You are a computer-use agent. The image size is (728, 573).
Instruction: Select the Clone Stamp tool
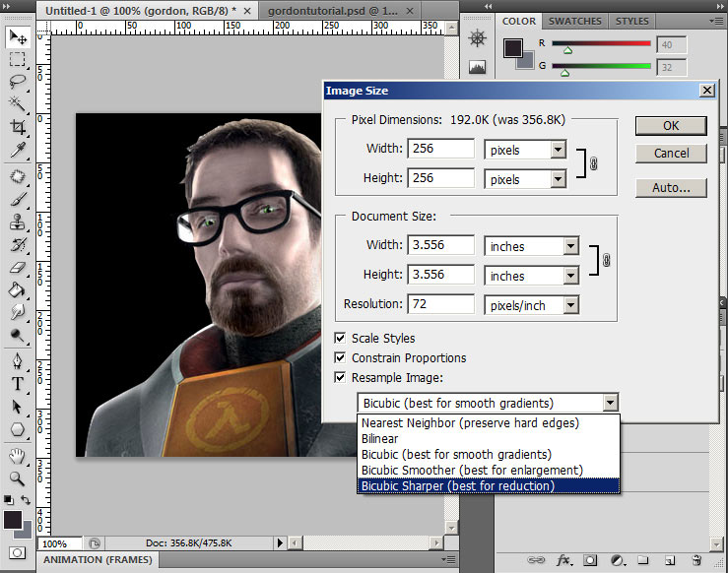tap(18, 223)
